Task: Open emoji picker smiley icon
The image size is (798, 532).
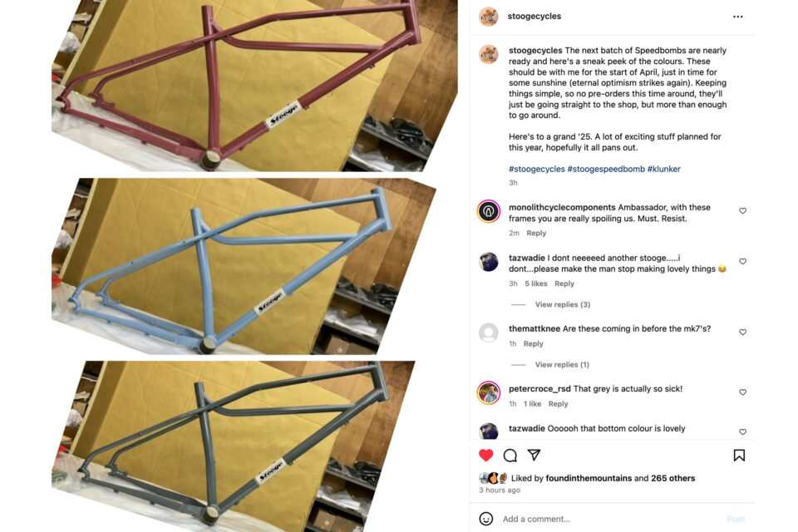Action: click(486, 519)
